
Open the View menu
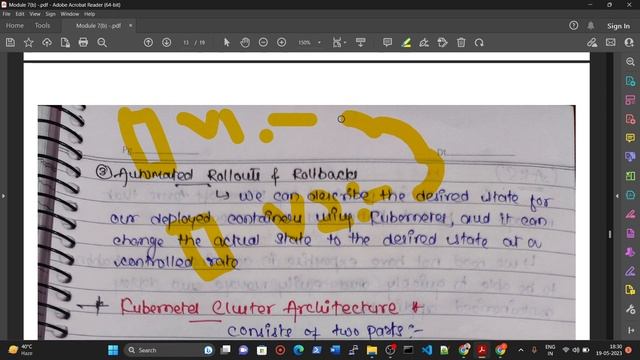(35, 14)
